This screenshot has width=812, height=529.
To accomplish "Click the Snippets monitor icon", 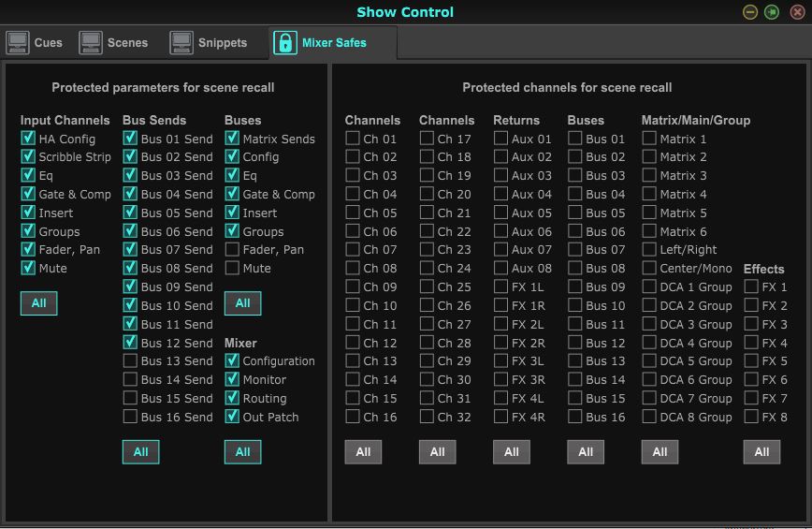I will click(x=181, y=42).
